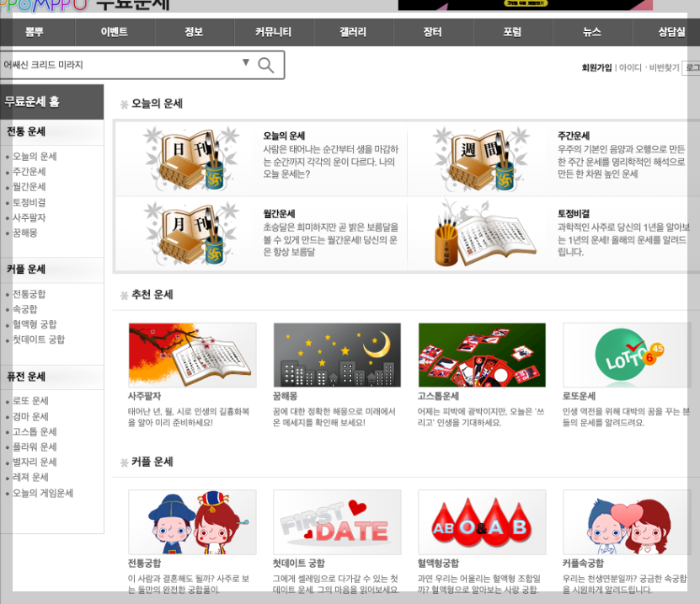Click the 아이디 · 비번찾기 link
700x604 pixels.
[x=649, y=67]
